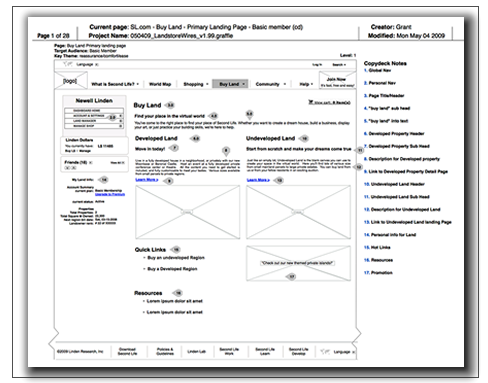488x383 pixels.
Task: Click the world map icon beside the footer Language selector
Action: (325, 352)
